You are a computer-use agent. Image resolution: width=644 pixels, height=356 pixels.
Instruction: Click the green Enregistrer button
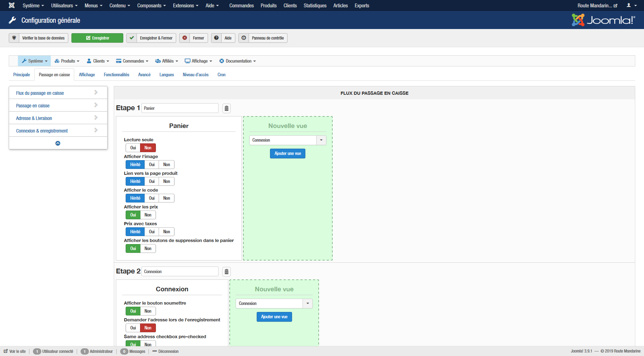(x=97, y=38)
